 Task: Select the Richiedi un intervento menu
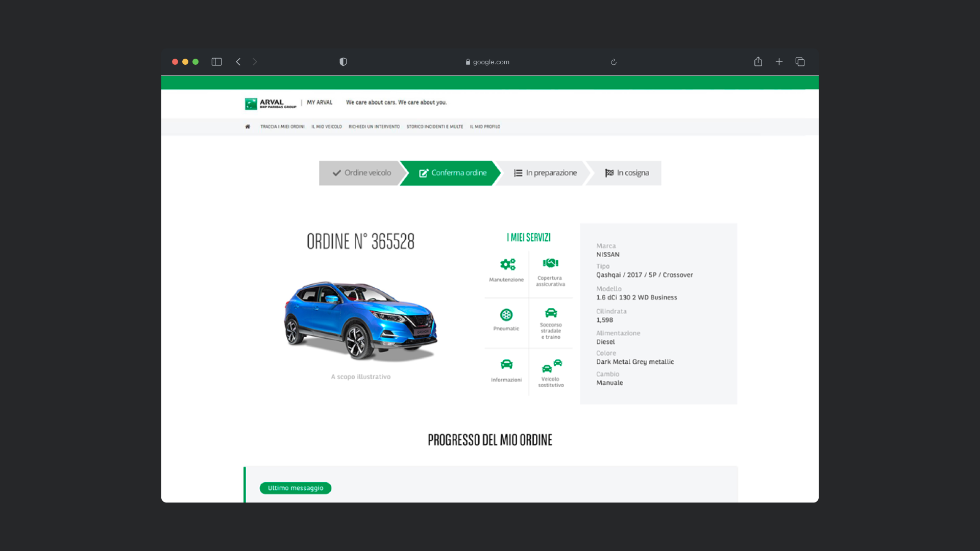[374, 127]
